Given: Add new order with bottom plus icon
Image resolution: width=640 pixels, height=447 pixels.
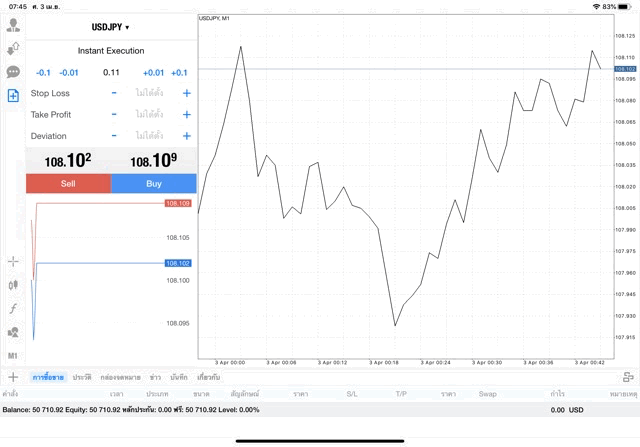Looking at the screenshot, I should coord(13,377).
